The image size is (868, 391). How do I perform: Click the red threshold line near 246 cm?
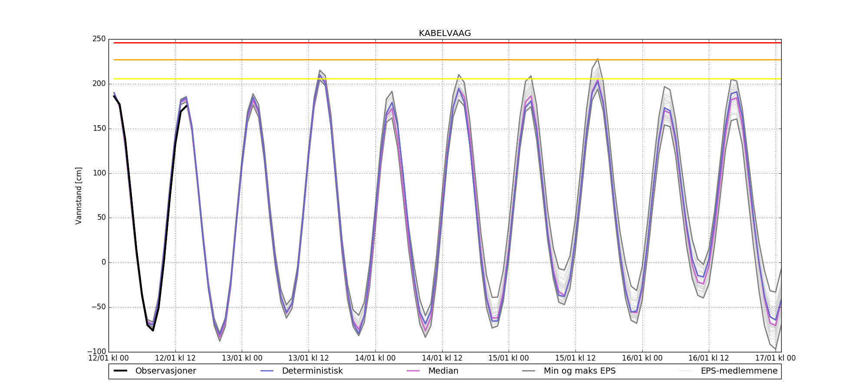tap(447, 43)
